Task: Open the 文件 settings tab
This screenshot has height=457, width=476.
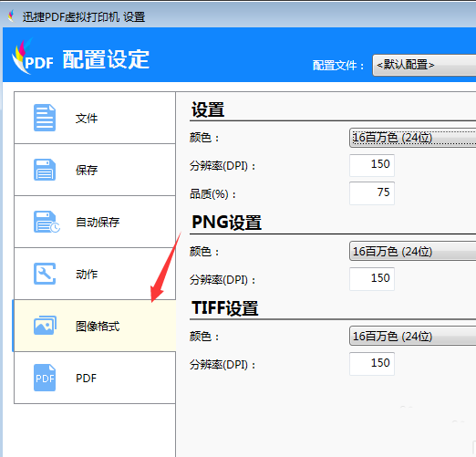Action: click(x=95, y=118)
